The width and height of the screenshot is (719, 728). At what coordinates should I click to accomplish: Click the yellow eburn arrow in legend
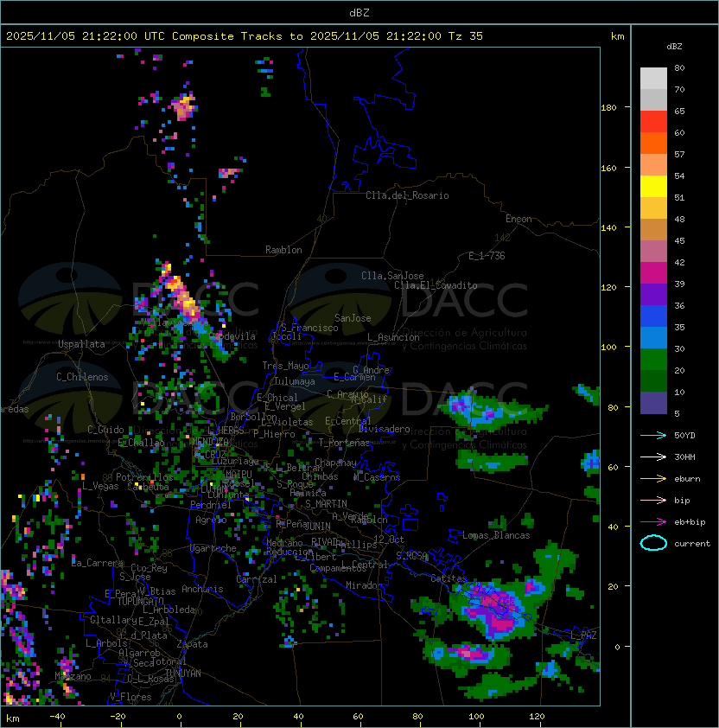pyautogui.click(x=653, y=479)
